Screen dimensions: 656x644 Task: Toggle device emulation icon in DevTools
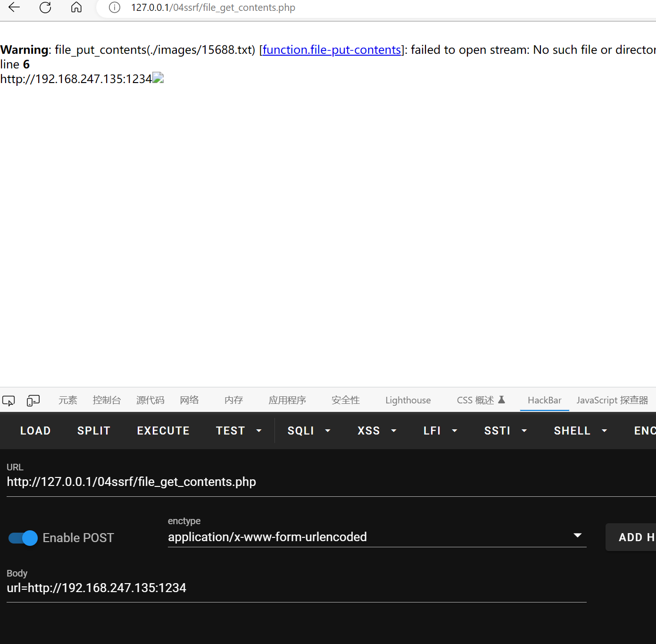pos(33,401)
